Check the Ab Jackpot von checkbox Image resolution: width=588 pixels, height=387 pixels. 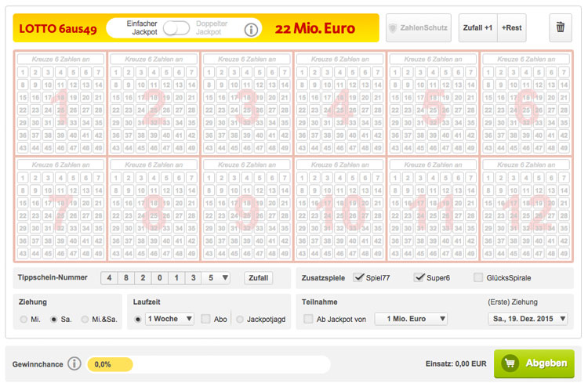pyautogui.click(x=308, y=319)
